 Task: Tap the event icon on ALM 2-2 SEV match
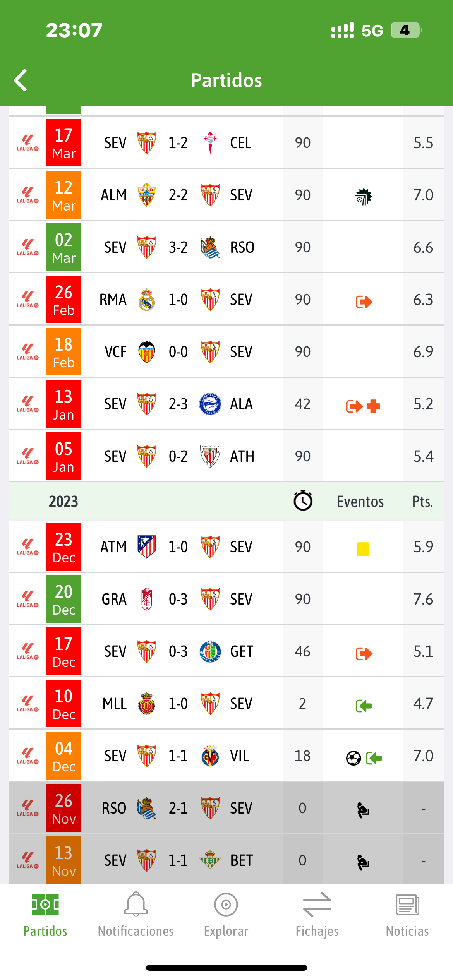pos(364,196)
